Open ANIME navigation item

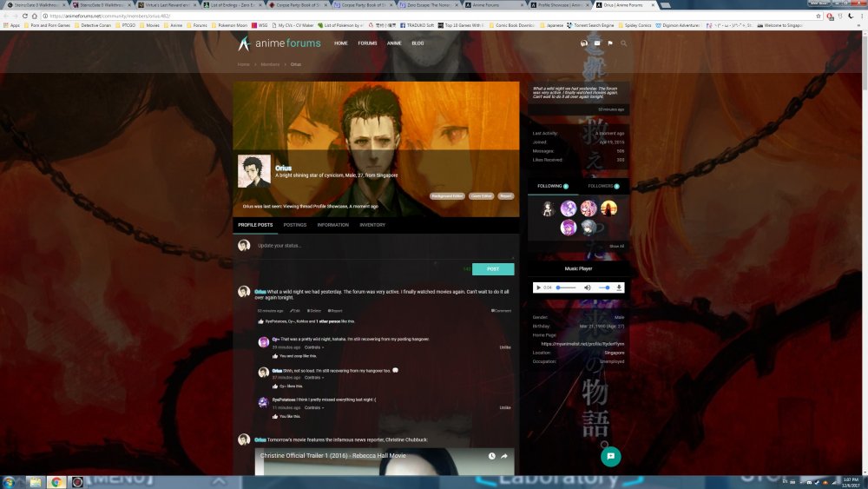click(394, 43)
